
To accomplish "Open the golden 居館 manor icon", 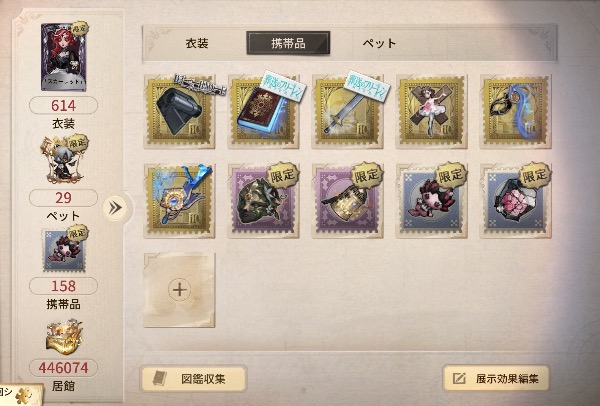I will 64,338.
